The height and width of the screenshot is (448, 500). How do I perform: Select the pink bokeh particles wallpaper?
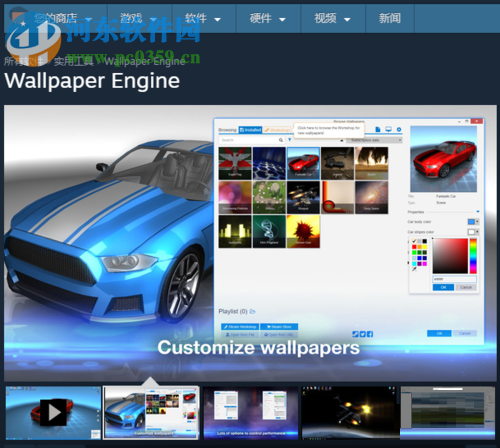click(235, 197)
